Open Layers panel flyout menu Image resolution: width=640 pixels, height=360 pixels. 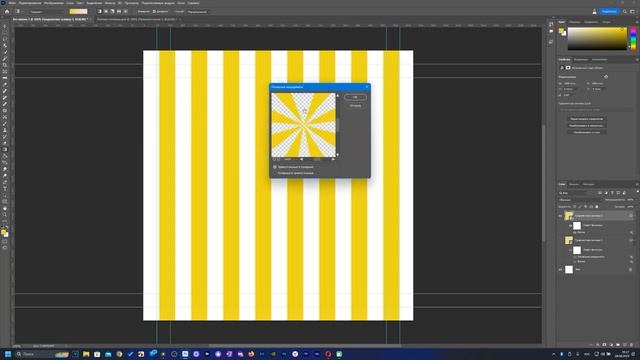pos(637,184)
